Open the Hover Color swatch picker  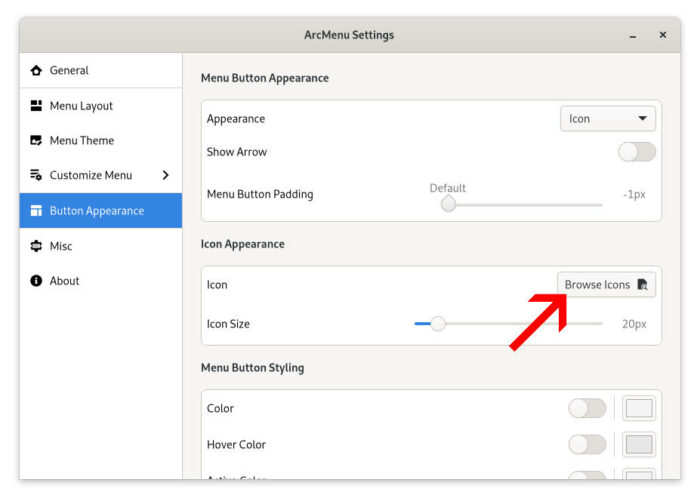click(639, 444)
